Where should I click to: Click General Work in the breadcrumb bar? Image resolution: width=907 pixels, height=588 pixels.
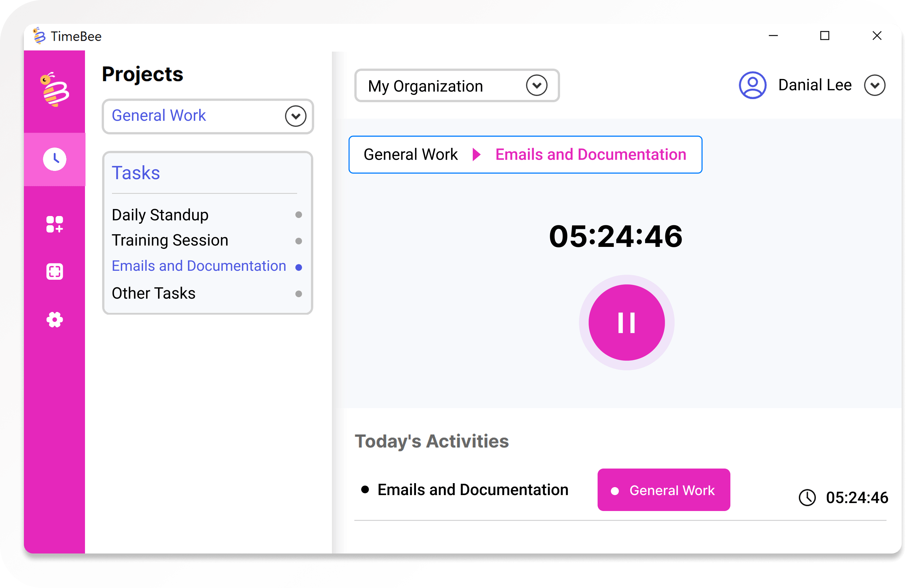[411, 155]
